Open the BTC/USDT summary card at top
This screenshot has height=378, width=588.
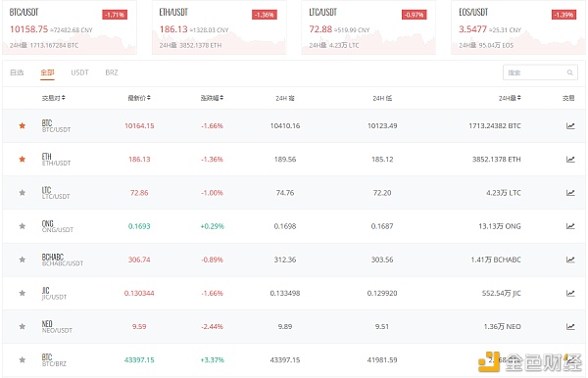point(70,27)
